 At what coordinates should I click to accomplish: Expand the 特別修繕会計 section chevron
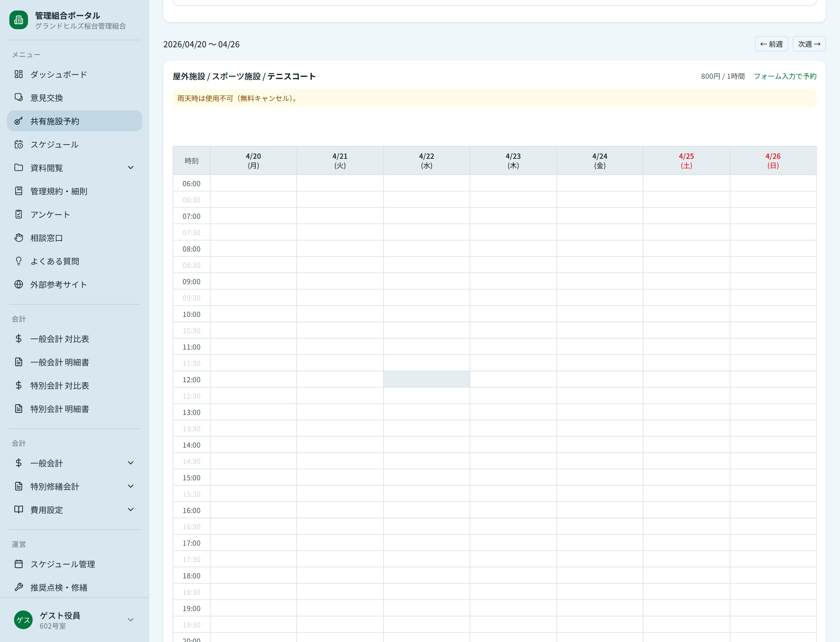(131, 486)
